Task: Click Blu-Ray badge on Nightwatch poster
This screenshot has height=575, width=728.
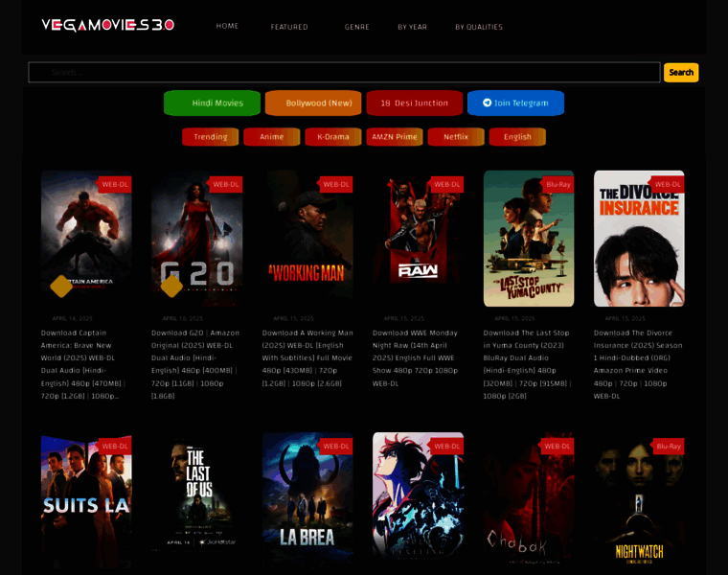Action: (x=669, y=447)
